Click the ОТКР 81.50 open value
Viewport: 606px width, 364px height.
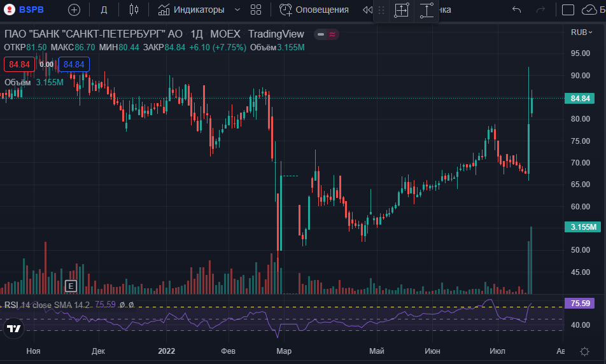click(25, 48)
